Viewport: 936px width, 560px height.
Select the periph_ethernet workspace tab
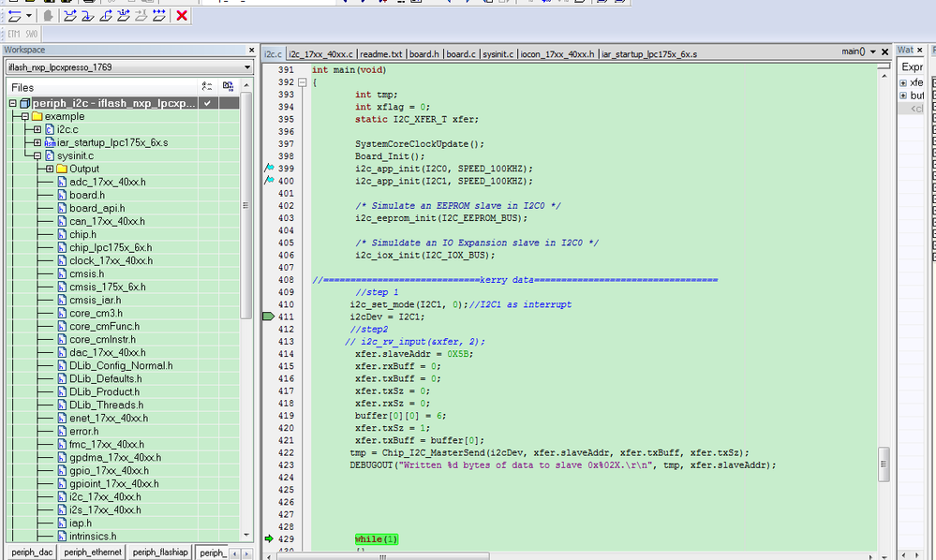[x=93, y=553]
